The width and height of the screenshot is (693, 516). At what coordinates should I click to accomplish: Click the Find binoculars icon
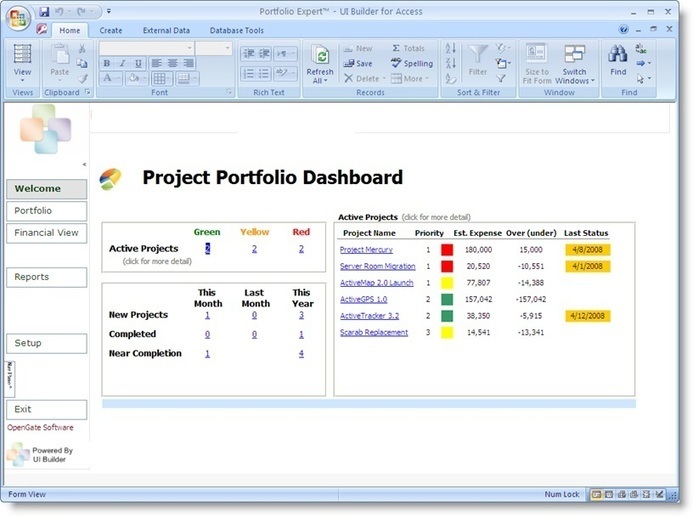click(x=618, y=56)
